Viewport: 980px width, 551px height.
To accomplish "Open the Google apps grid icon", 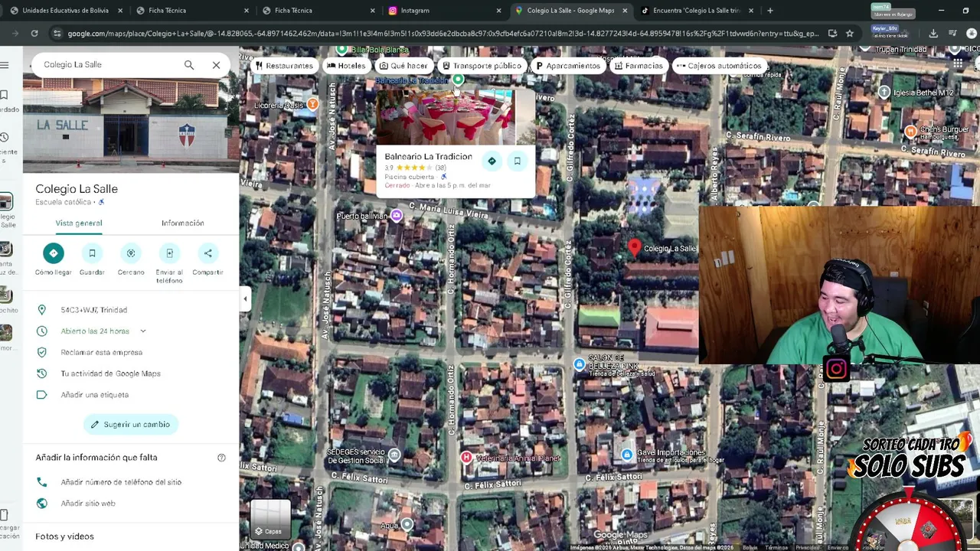I will (x=957, y=65).
